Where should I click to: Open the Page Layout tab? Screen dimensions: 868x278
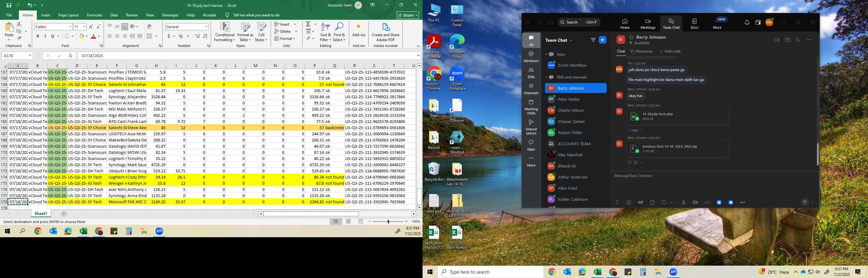[x=68, y=15]
